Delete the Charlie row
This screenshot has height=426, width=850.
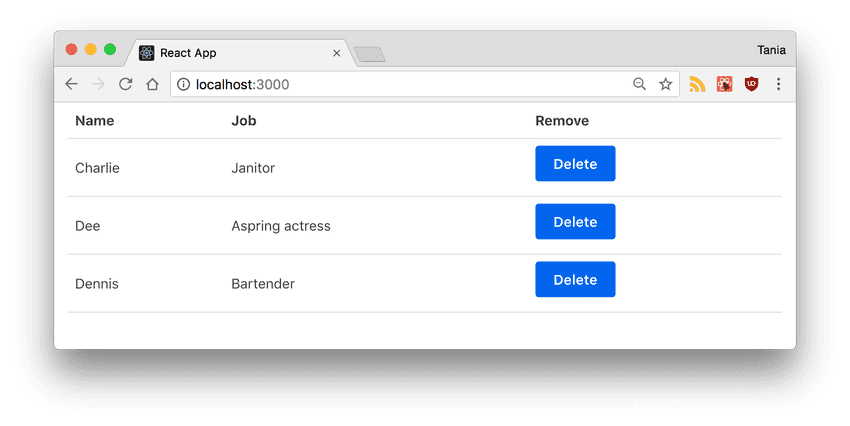[x=575, y=163]
